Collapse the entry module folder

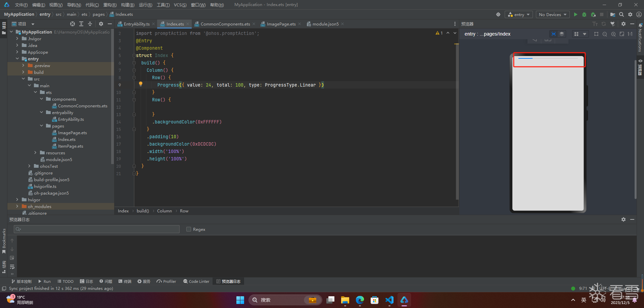pyautogui.click(x=17, y=59)
